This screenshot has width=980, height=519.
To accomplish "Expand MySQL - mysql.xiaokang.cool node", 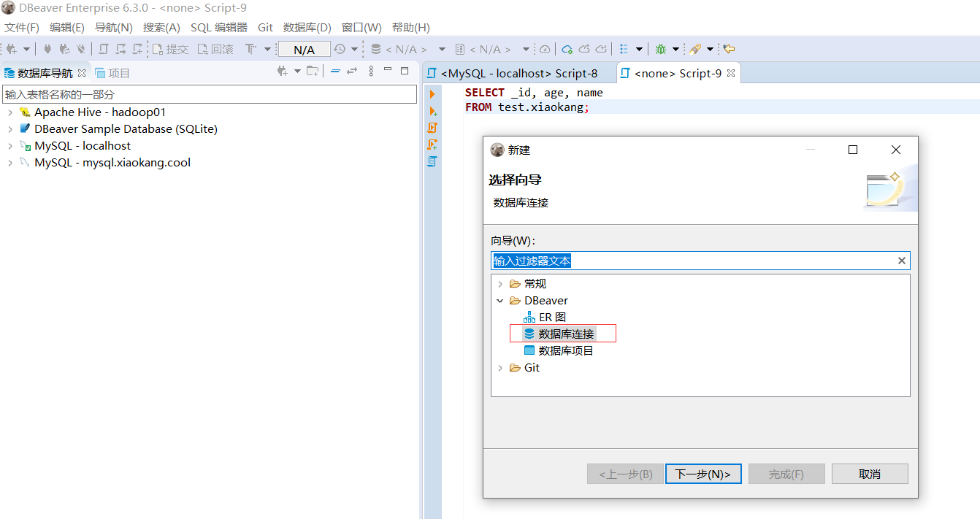I will click(9, 163).
